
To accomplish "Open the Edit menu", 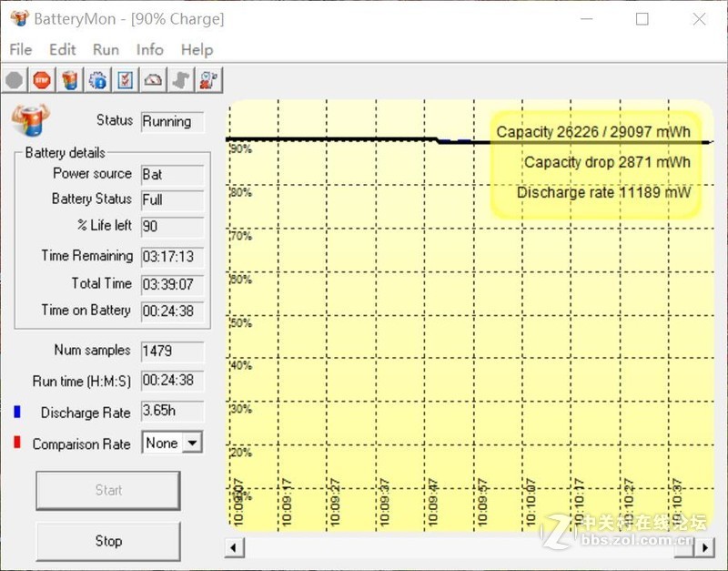I will pos(62,49).
